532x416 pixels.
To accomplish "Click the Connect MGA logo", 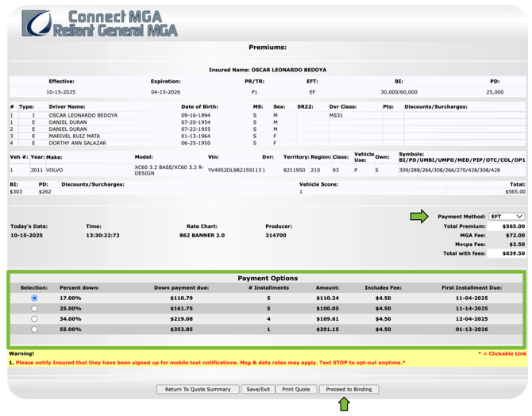I will coord(99,24).
